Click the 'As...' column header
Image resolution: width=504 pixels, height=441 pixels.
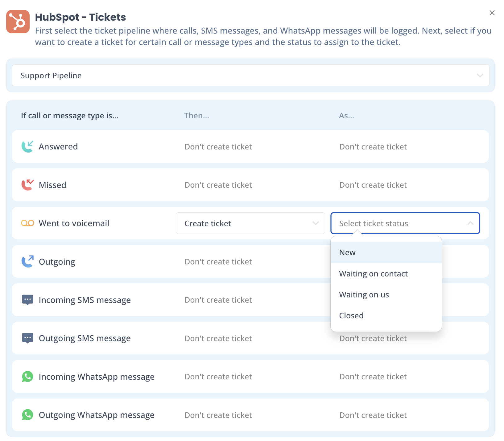point(346,116)
